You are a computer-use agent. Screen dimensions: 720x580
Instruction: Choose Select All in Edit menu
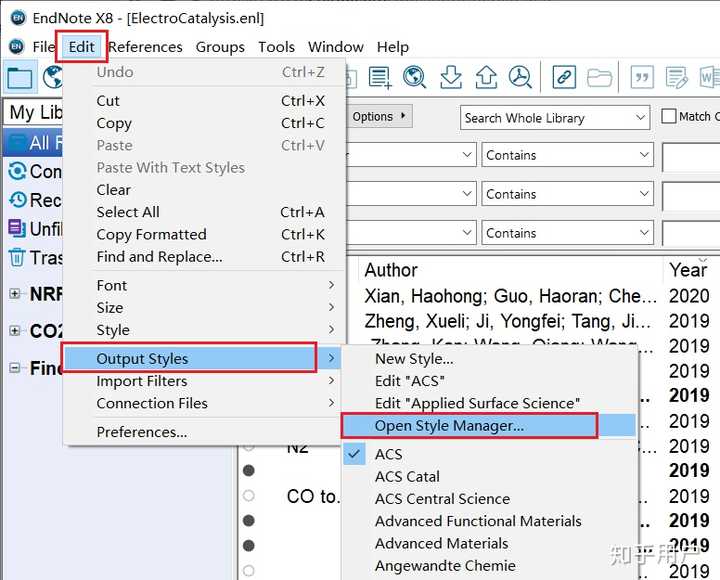pyautogui.click(x=204, y=212)
